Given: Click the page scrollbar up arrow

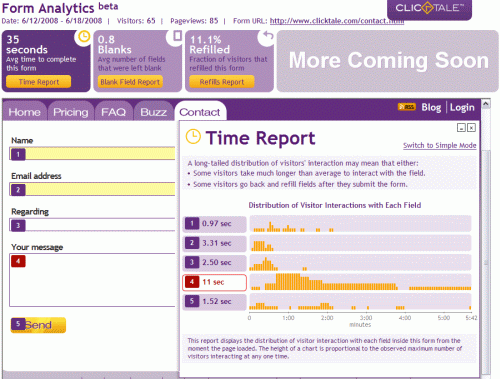Looking at the screenshot, I should tap(486, 104).
